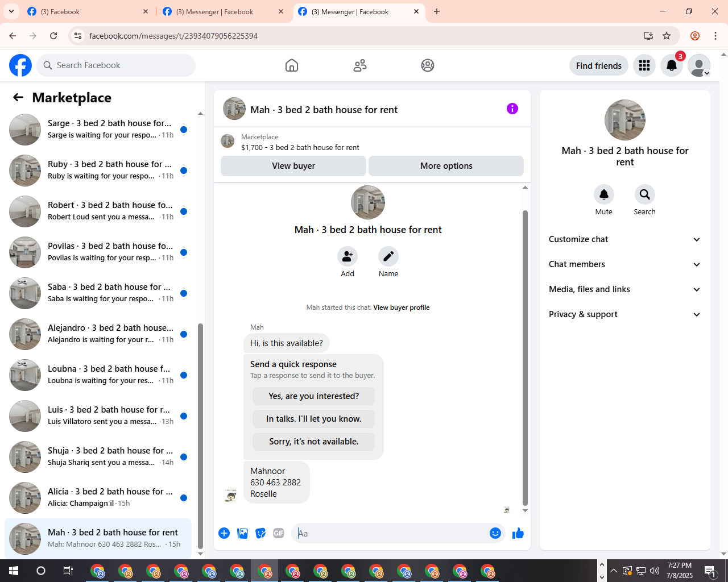Click the listing thumbnail in right panel
The width and height of the screenshot is (728, 582).
point(625,120)
